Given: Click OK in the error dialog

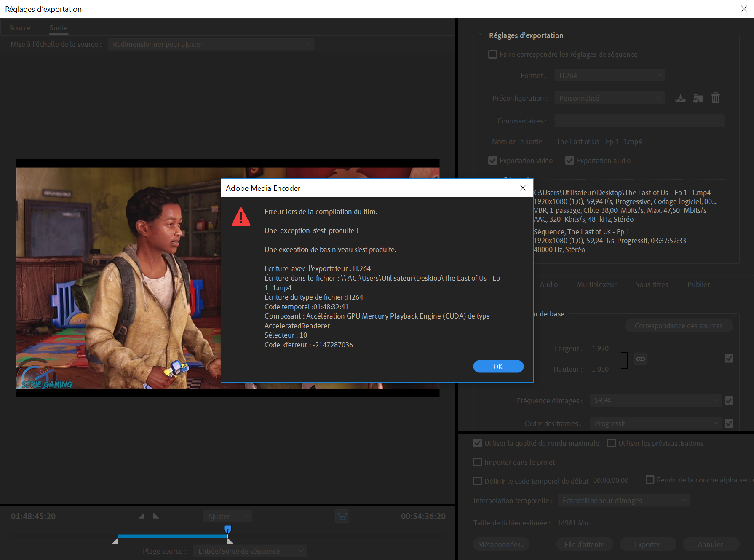Looking at the screenshot, I should pyautogui.click(x=498, y=367).
